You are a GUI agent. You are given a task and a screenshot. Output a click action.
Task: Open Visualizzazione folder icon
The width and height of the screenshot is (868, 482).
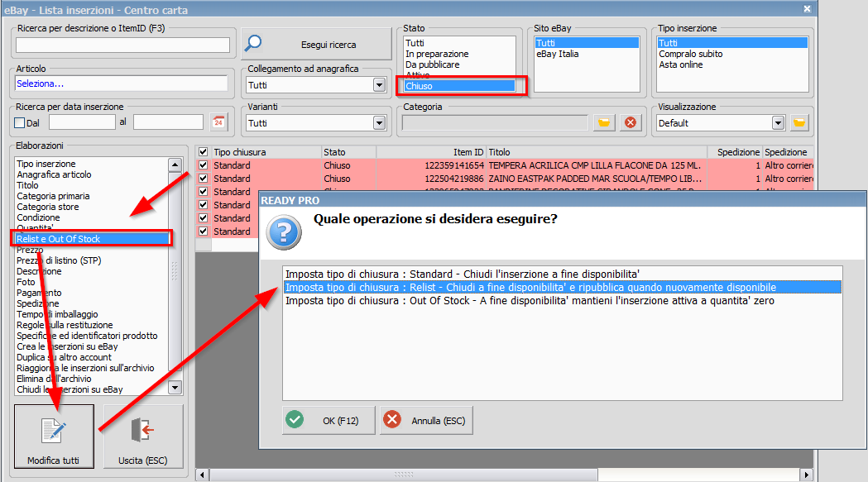pos(798,122)
